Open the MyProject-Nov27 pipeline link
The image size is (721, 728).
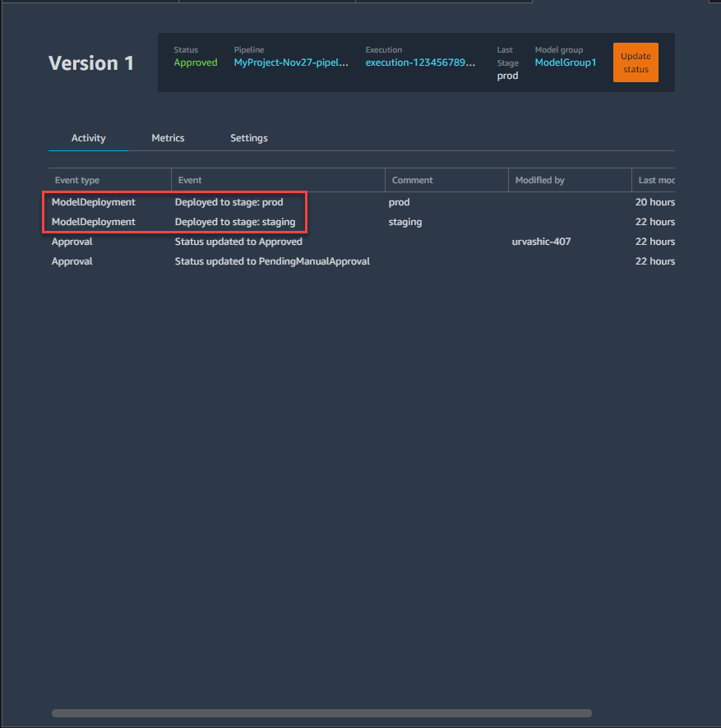click(291, 62)
